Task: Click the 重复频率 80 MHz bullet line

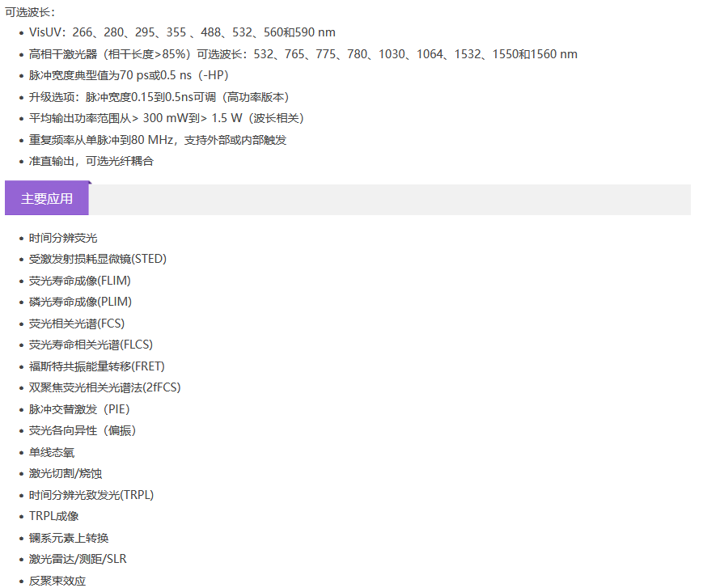Action: coord(158,140)
